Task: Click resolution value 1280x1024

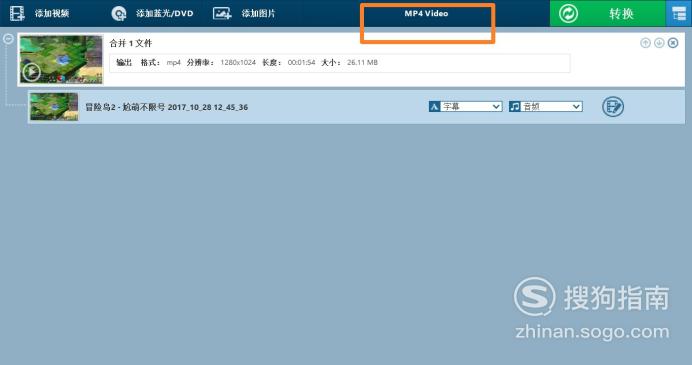Action: tap(238, 63)
